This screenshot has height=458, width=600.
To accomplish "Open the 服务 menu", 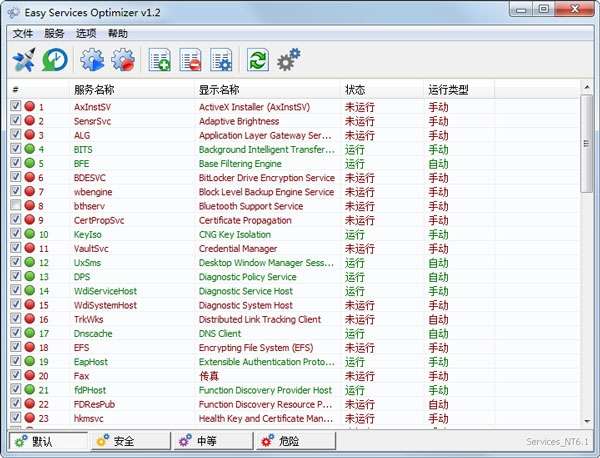I will pyautogui.click(x=54, y=34).
